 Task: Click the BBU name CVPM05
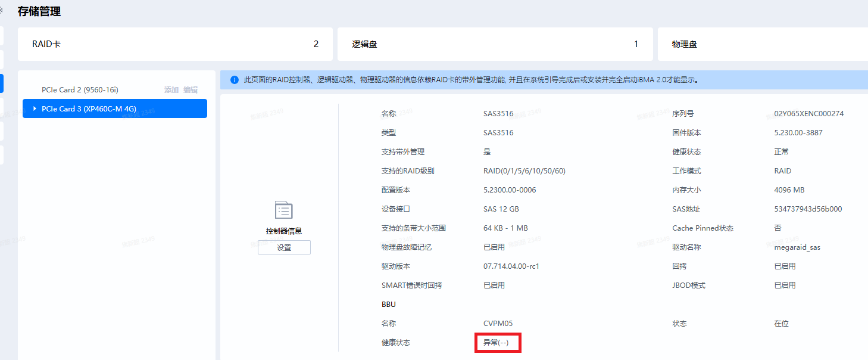point(498,324)
